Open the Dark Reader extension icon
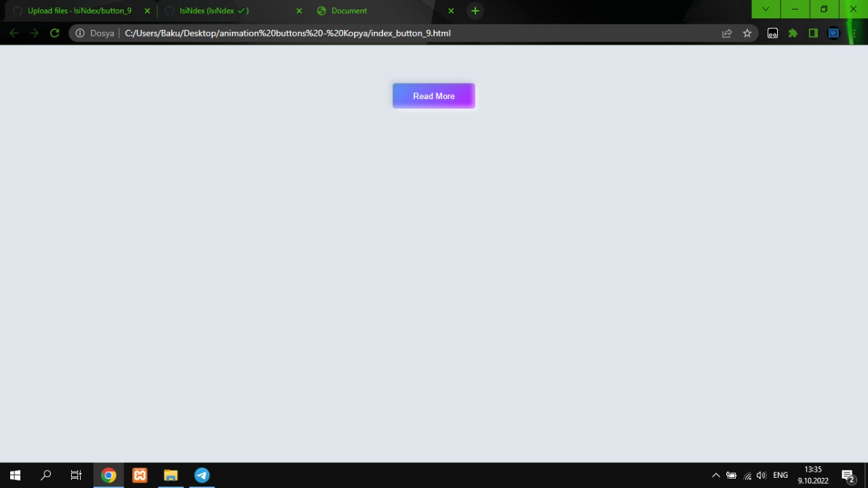The image size is (868, 488). (x=772, y=33)
